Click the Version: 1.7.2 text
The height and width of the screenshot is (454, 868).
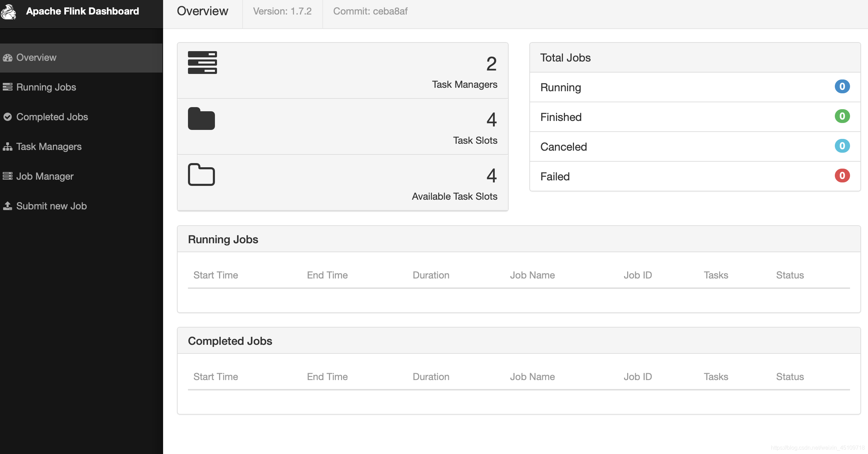282,11
